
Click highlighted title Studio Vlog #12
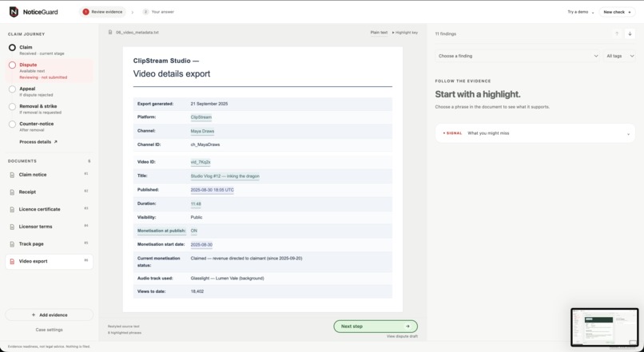[225, 176]
